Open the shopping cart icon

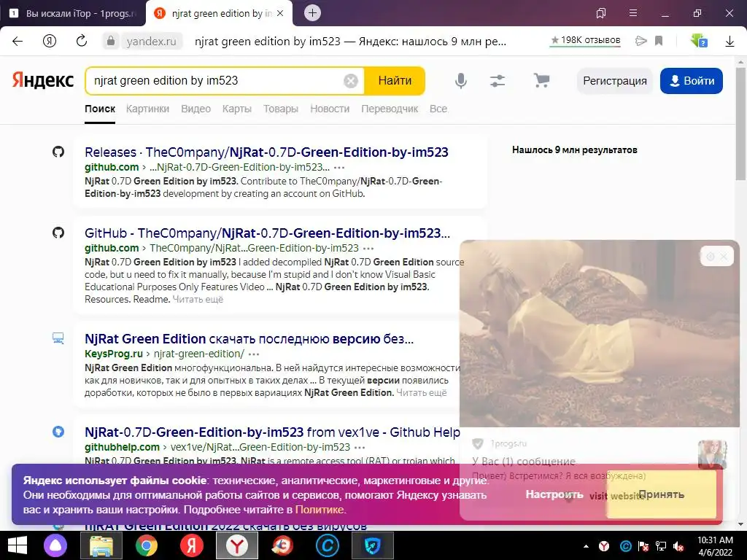tap(541, 80)
